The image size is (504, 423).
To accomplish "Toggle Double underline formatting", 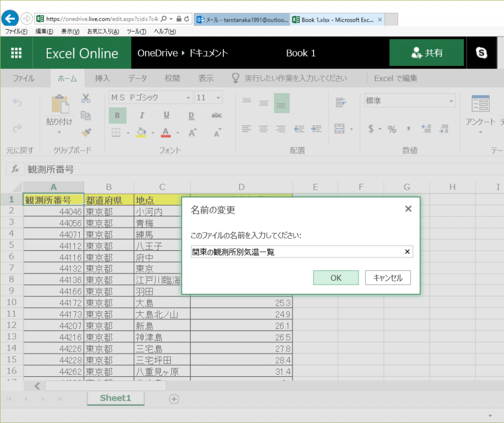I will coord(191,115).
